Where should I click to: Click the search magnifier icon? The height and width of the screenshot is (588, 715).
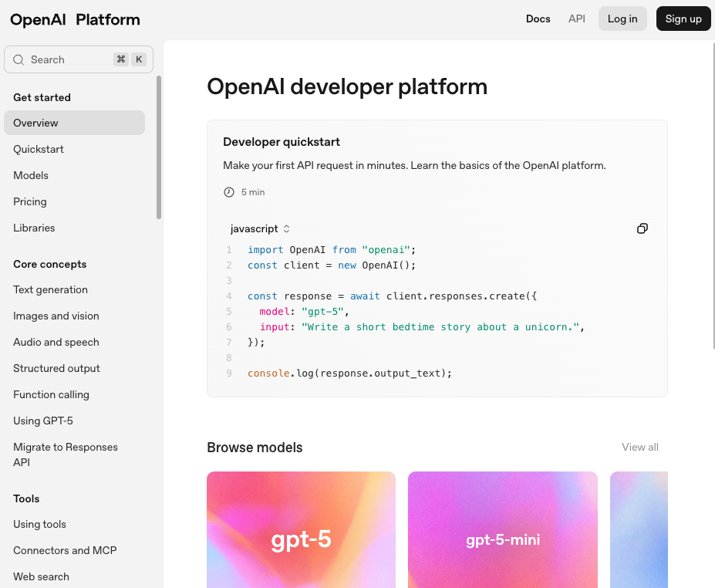point(19,59)
